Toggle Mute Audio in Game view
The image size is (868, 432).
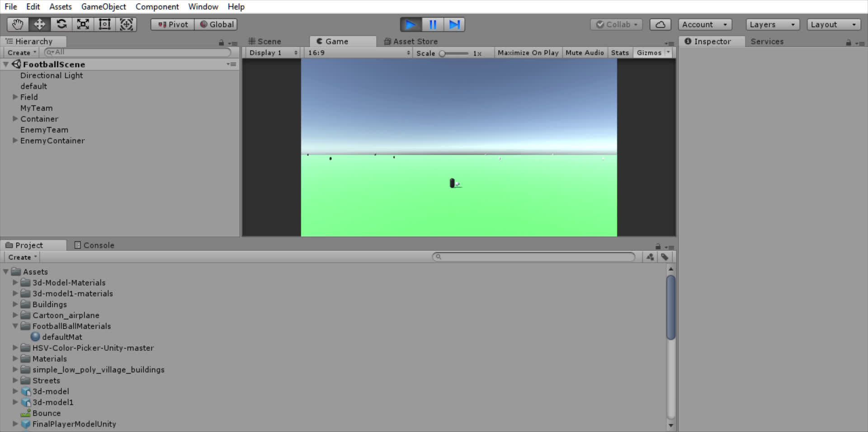tap(585, 52)
